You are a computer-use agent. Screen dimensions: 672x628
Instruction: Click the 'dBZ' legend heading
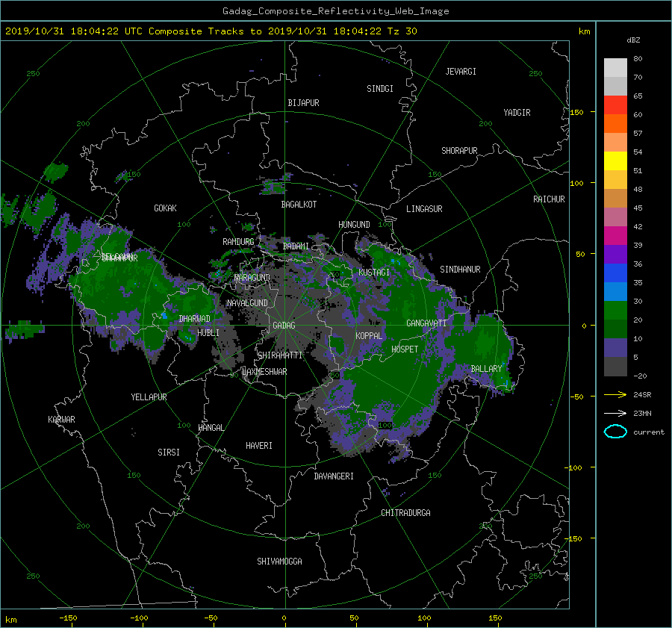pos(633,40)
